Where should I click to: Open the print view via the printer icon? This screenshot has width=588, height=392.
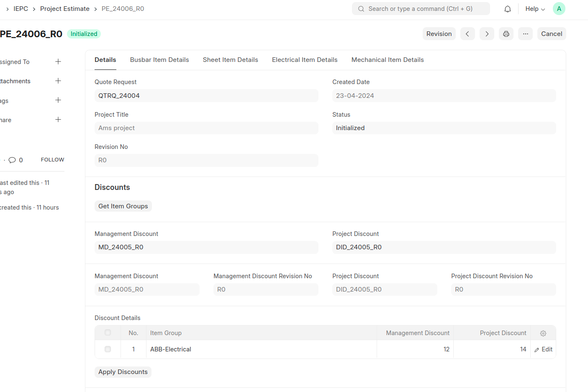tap(506, 33)
